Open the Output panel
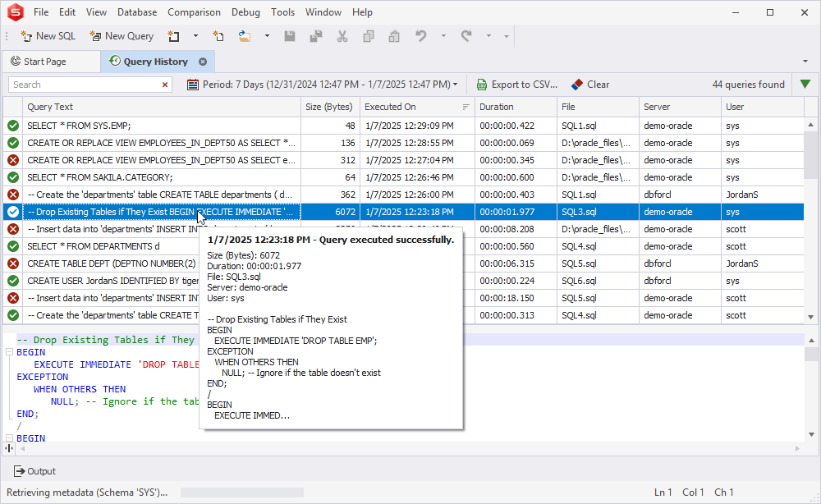The height and width of the screenshot is (504, 821). pyautogui.click(x=35, y=471)
